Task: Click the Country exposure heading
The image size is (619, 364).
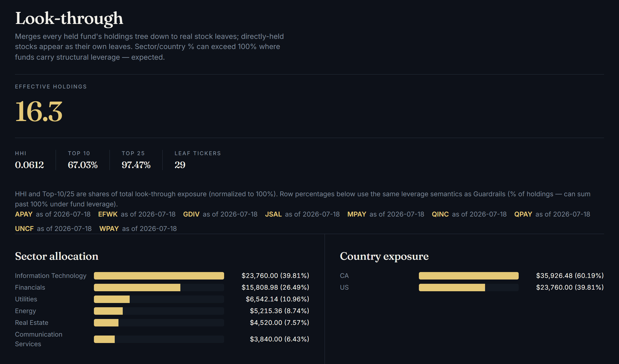Action: pos(384,256)
